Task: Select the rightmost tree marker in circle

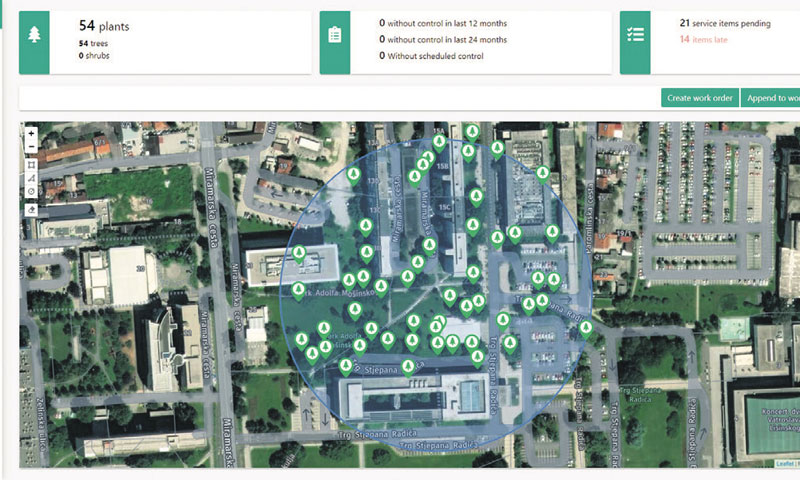Action: (585, 327)
